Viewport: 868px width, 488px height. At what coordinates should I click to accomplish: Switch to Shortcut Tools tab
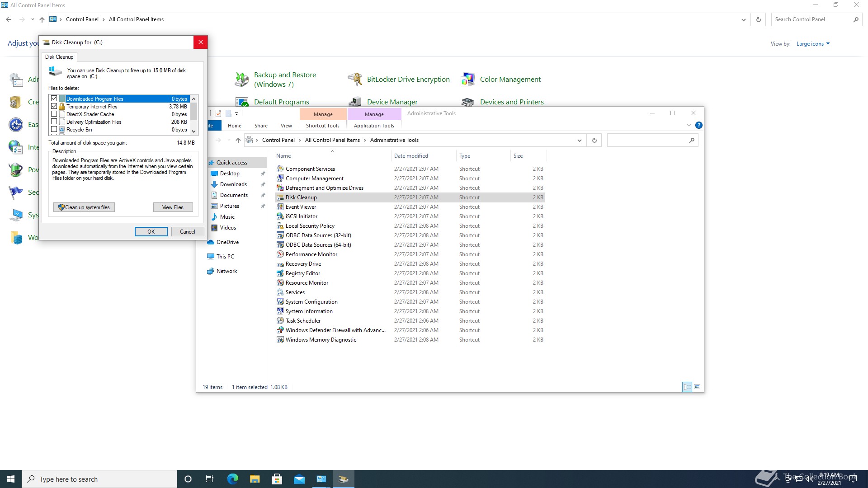click(x=323, y=126)
